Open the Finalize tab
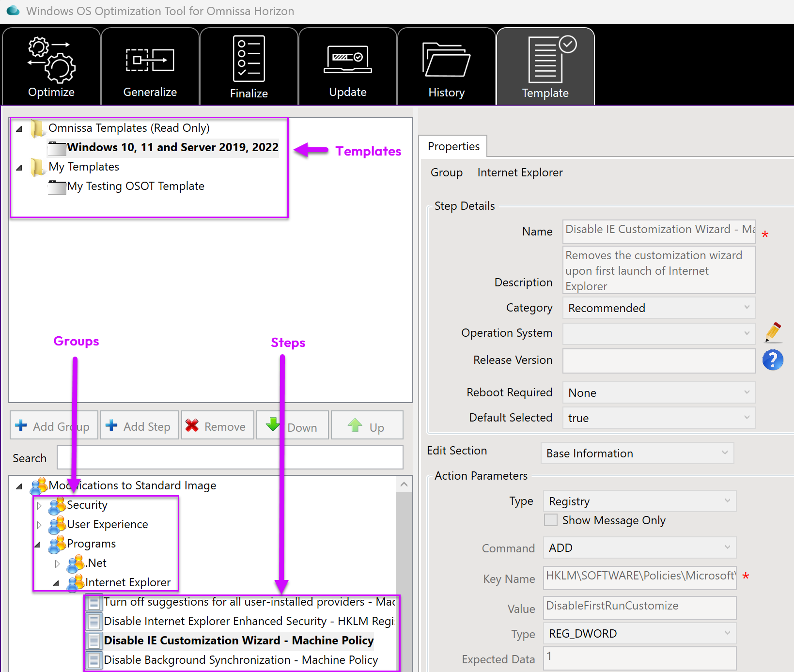 tap(249, 66)
